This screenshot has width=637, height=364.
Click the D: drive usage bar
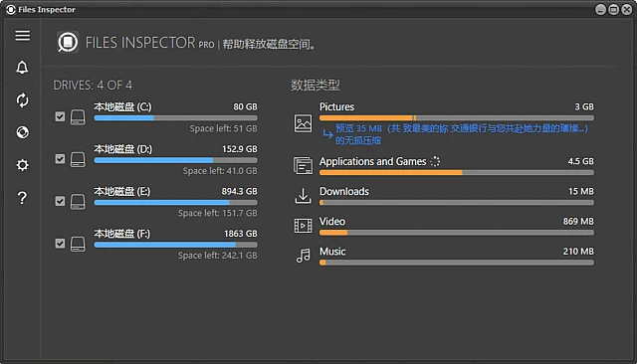tap(175, 160)
